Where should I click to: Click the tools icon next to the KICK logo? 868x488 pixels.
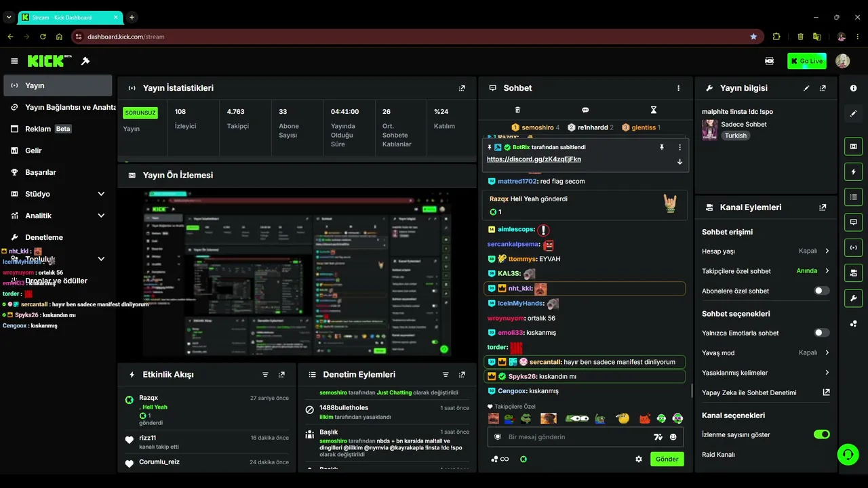(85, 61)
